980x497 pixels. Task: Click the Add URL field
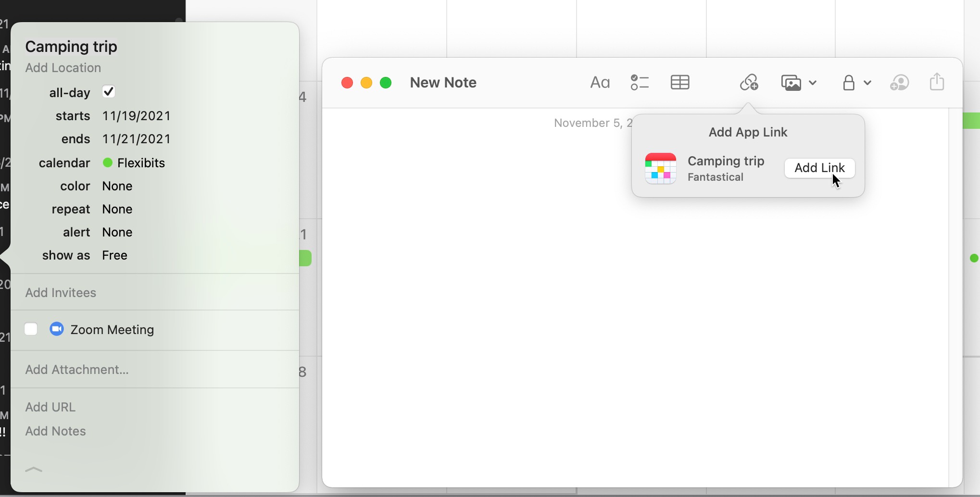coord(50,407)
